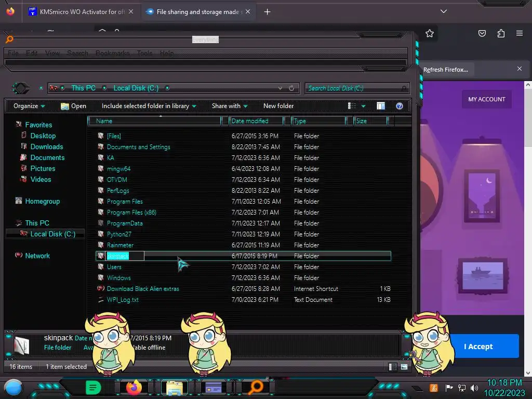Select This PC in the navigation pane

[37, 223]
